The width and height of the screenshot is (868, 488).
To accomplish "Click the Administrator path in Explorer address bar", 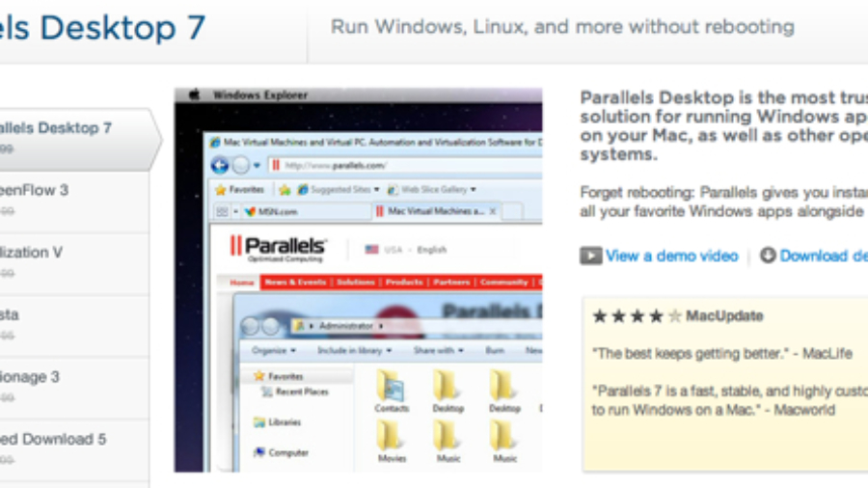I will [x=345, y=326].
